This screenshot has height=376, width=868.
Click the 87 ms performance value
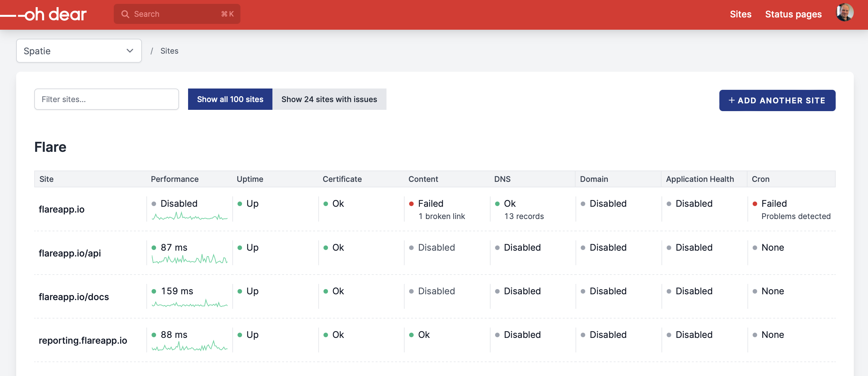pos(174,247)
